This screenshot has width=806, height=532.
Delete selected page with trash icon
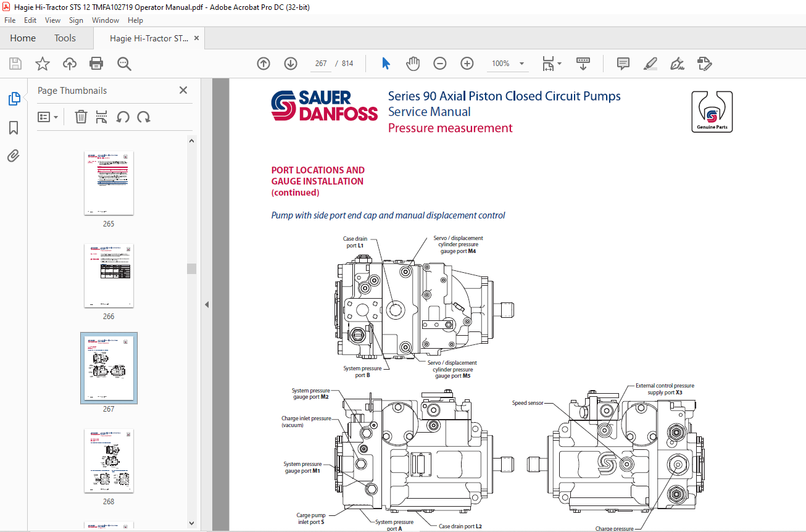(81, 117)
